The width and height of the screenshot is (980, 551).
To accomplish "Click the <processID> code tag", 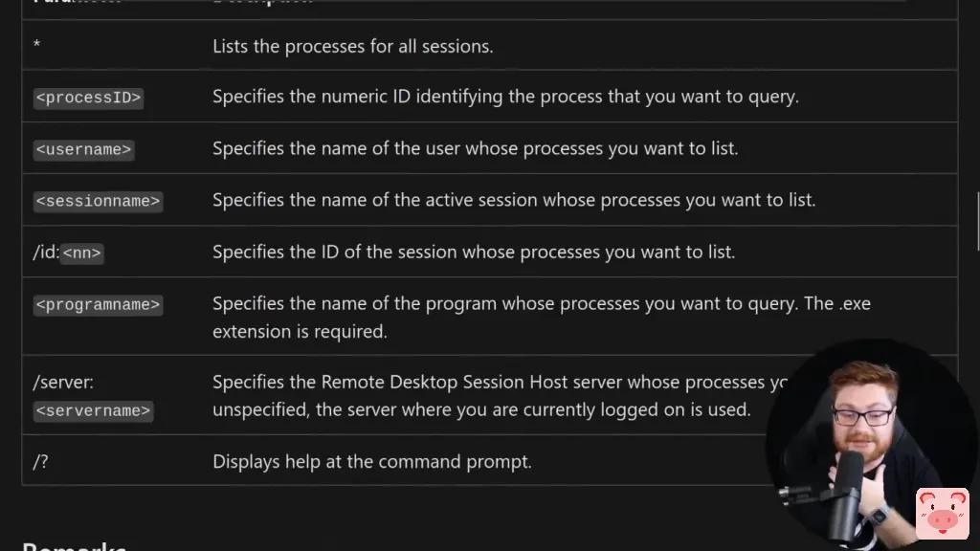I will [88, 98].
